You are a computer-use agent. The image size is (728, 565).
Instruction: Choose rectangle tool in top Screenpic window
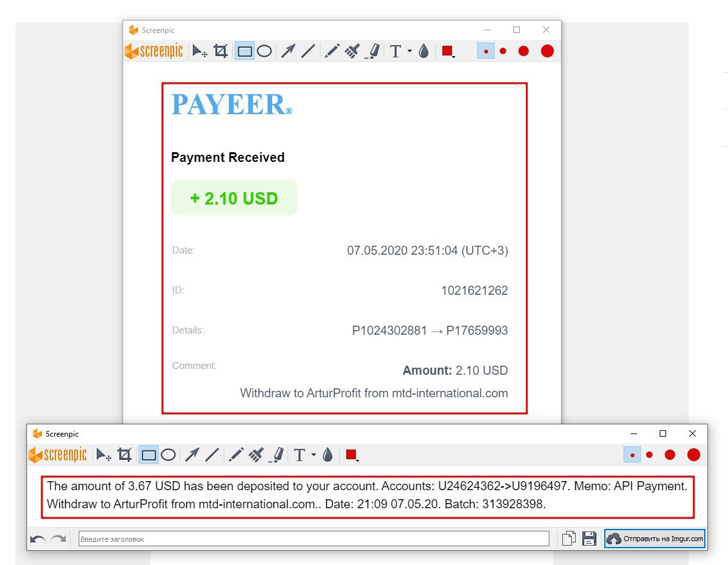pyautogui.click(x=244, y=51)
